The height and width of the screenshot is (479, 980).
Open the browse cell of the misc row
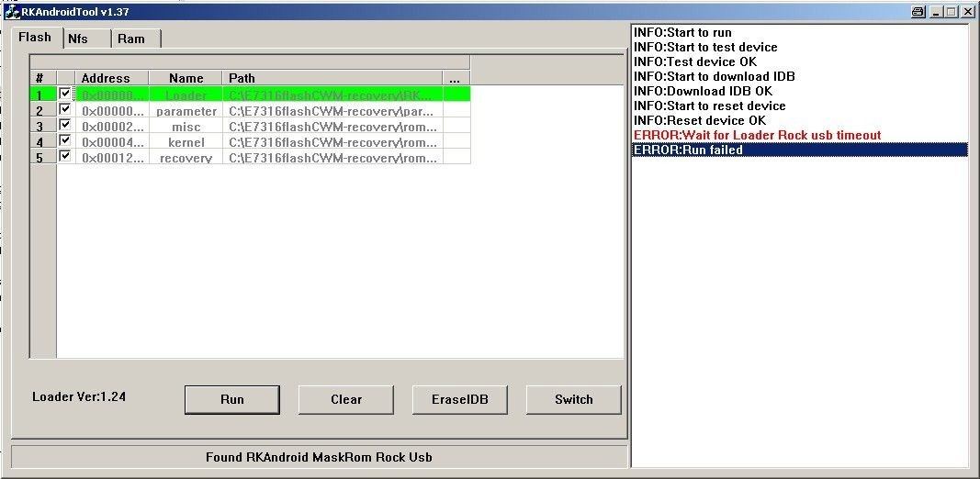pos(456,126)
